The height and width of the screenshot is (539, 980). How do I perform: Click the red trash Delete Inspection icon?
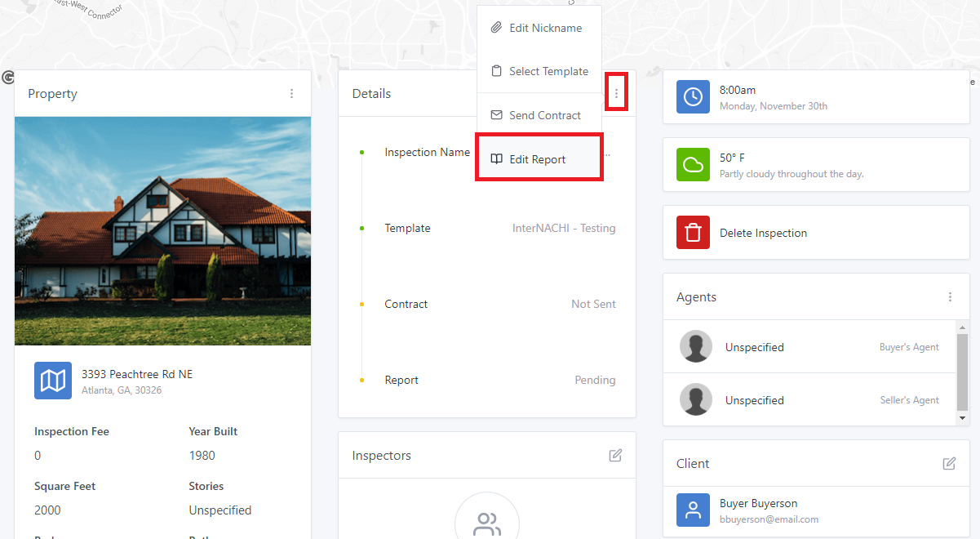[x=693, y=233]
